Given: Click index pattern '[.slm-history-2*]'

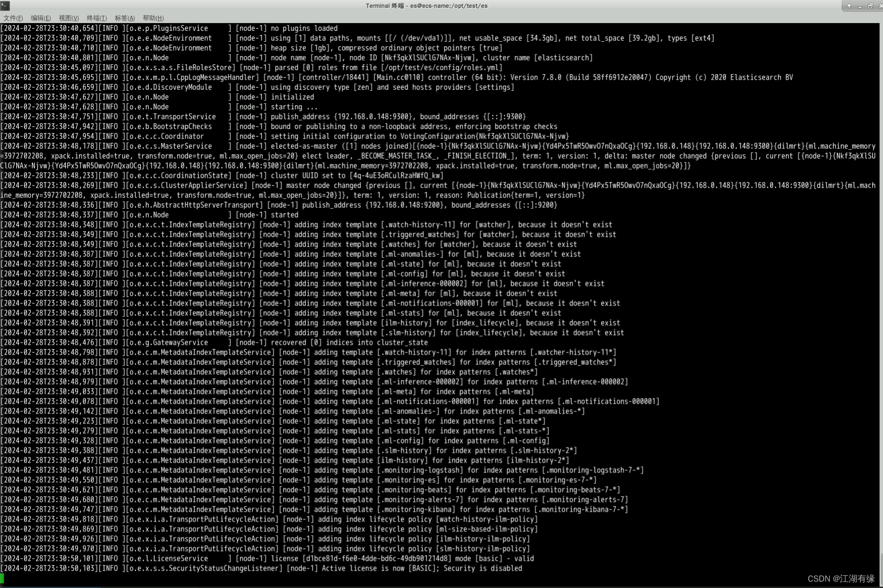Looking at the screenshot, I should (544, 451).
